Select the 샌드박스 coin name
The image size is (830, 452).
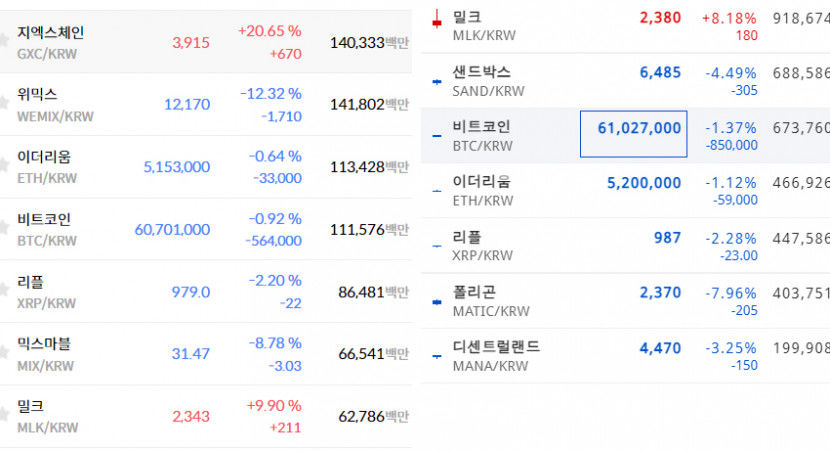click(x=482, y=72)
